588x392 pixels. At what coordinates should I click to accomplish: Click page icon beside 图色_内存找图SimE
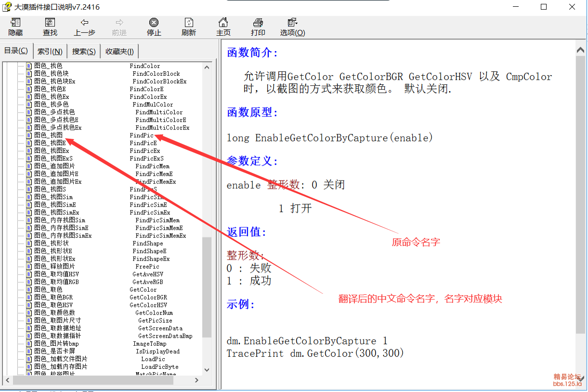29,228
